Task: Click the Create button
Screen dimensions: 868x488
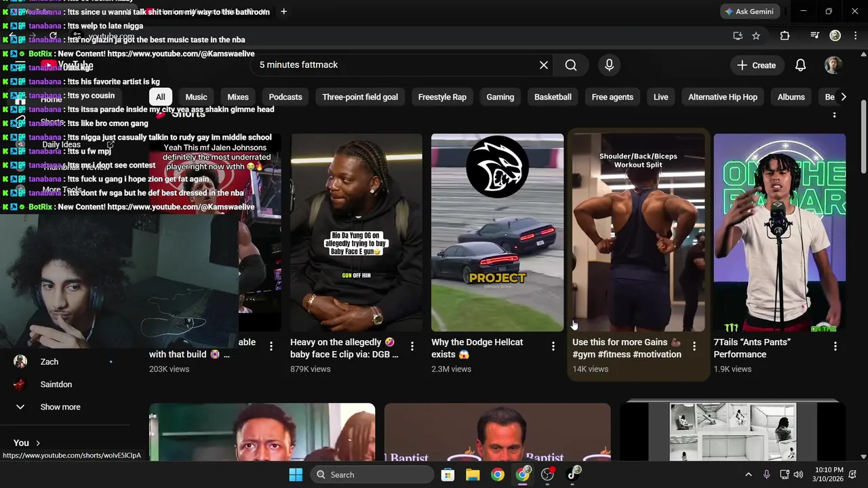Action: tap(756, 65)
